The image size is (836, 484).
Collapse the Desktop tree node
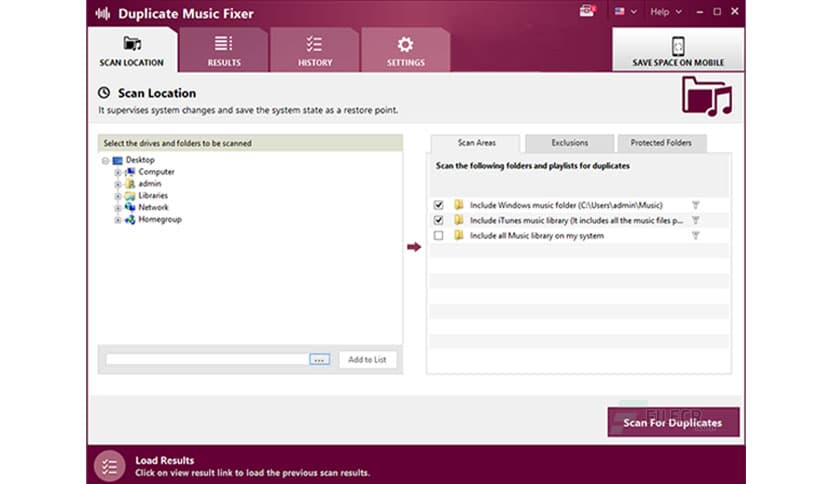[106, 160]
